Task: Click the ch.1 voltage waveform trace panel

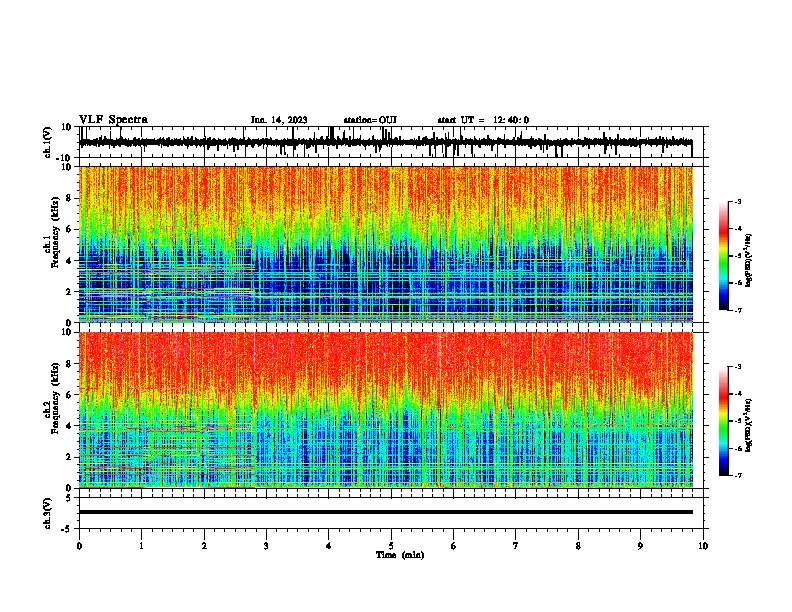Action: click(x=391, y=142)
